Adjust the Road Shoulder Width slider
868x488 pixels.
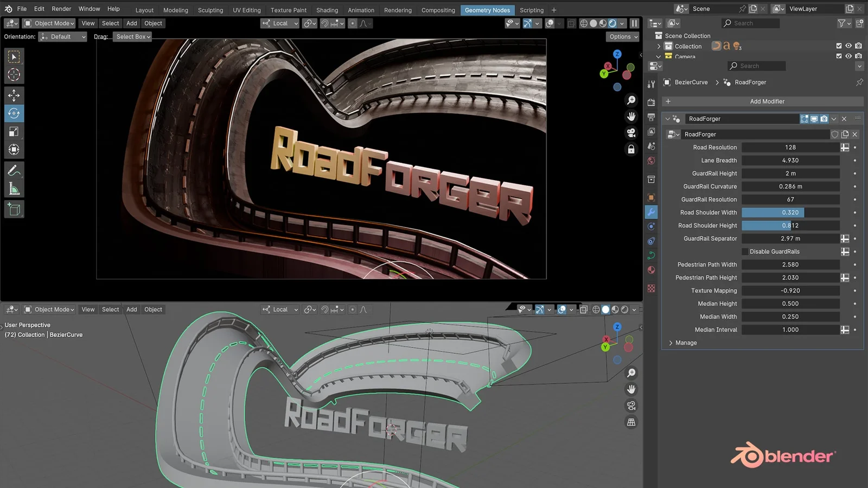[790, 212]
